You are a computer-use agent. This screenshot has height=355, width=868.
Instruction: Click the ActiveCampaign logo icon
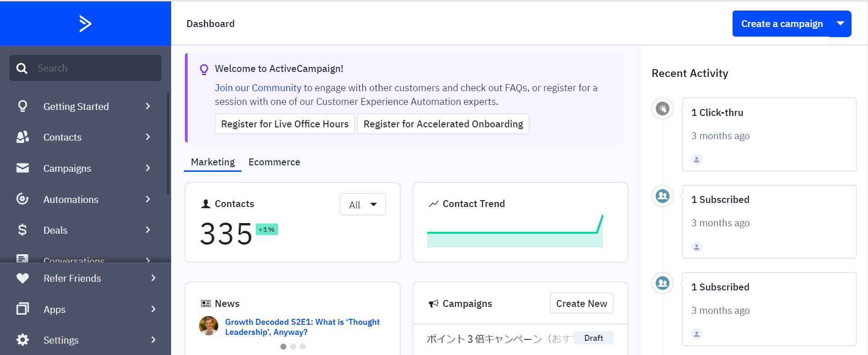coord(85,23)
